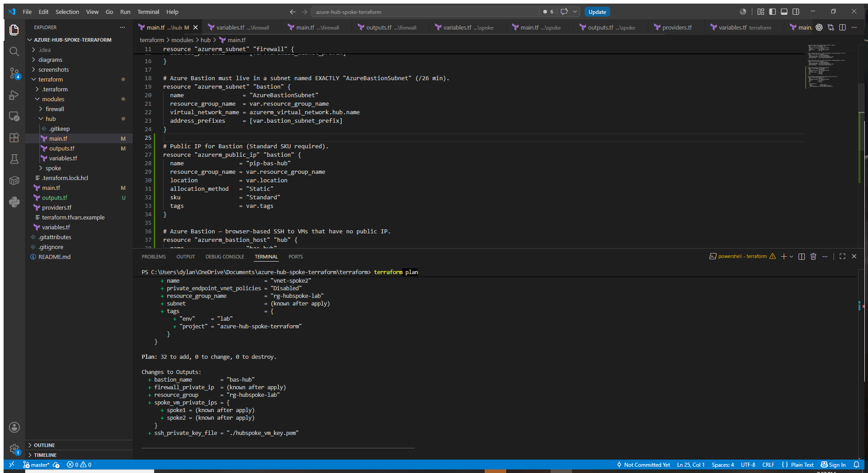This screenshot has width=868, height=473.
Task: Open the Manage gear icon
Action: (x=14, y=449)
